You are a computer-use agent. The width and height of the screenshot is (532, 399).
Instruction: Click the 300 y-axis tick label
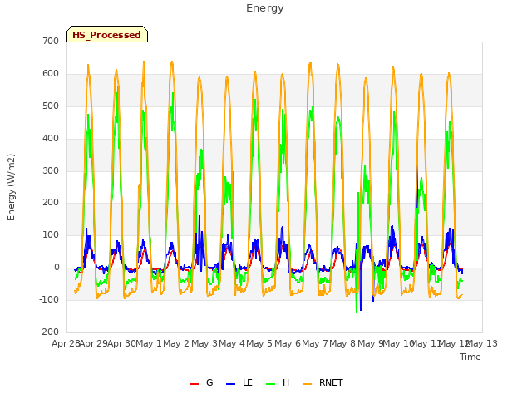tap(51, 170)
